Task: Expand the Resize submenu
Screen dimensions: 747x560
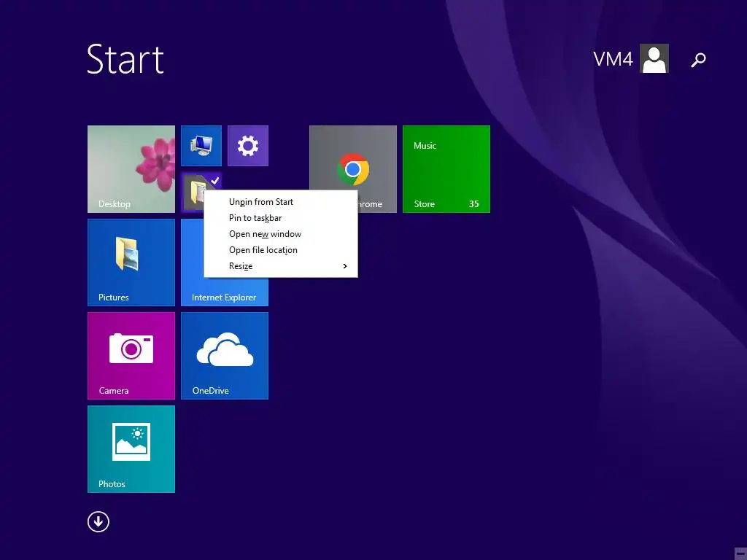Action: [281, 266]
